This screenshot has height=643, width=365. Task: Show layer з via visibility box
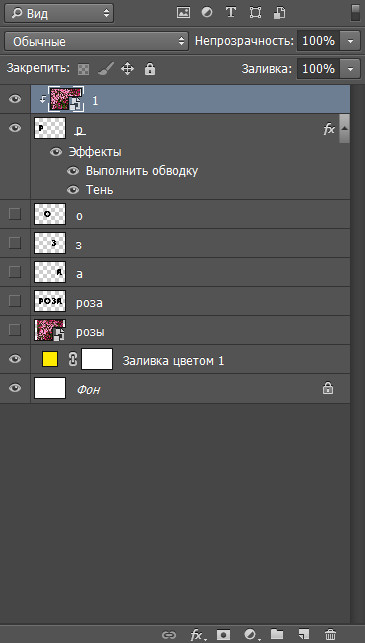15,243
